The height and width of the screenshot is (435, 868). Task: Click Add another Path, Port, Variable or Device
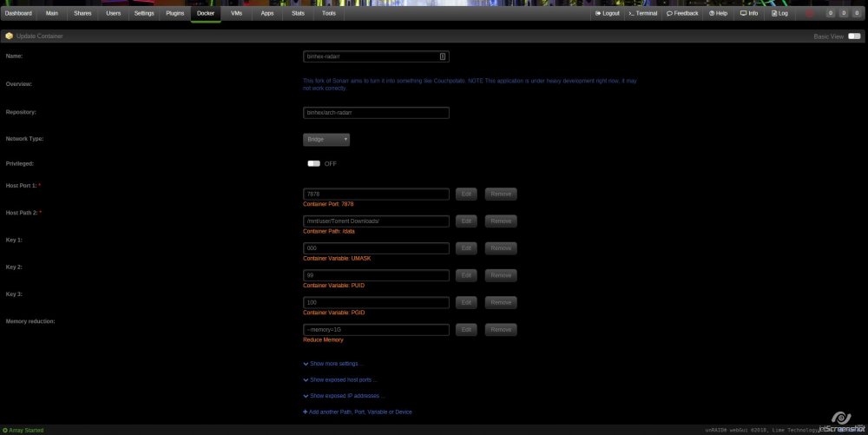(358, 412)
